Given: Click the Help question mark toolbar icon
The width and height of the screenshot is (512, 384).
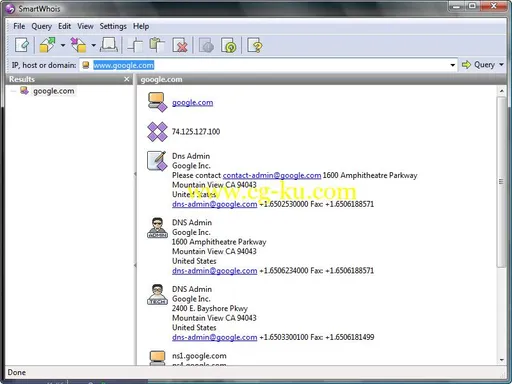Looking at the screenshot, I should point(255,45).
